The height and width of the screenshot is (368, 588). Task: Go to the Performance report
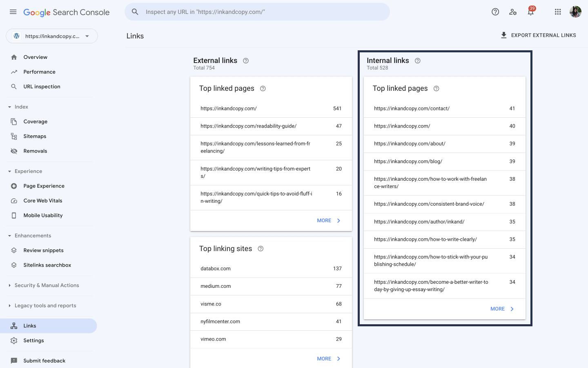coord(39,72)
